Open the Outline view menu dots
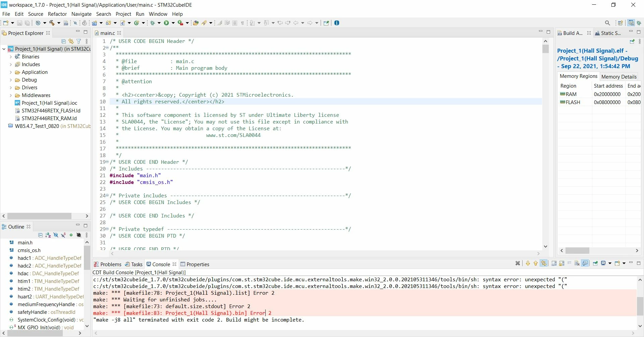Screen dimensions: 644x337 pos(87,235)
